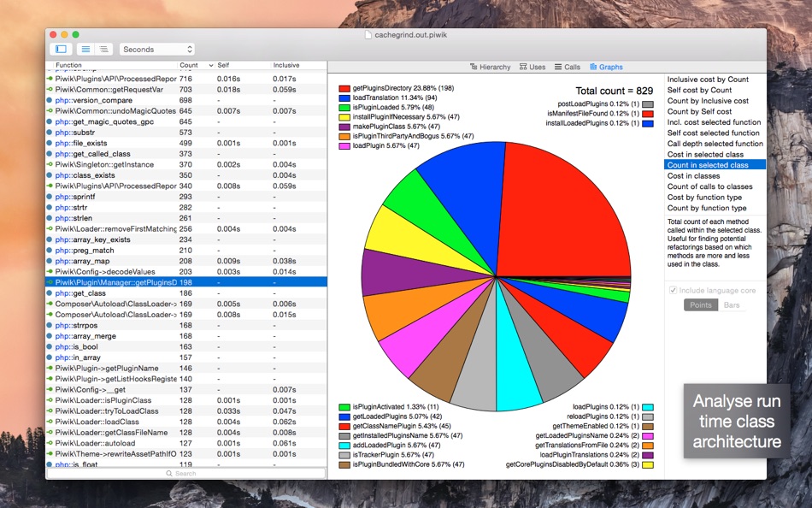
Task: Select Cost in selected class graph
Action: click(715, 155)
